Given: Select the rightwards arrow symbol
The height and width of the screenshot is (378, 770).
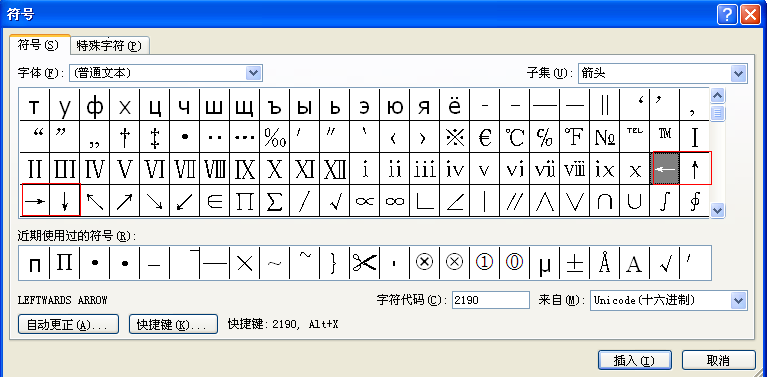Looking at the screenshot, I should (35, 201).
